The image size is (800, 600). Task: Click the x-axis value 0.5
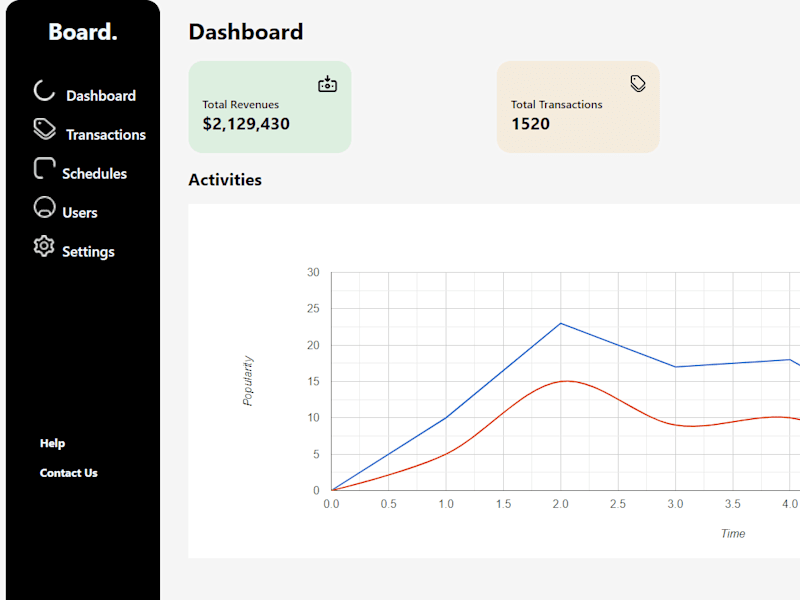pyautogui.click(x=388, y=504)
